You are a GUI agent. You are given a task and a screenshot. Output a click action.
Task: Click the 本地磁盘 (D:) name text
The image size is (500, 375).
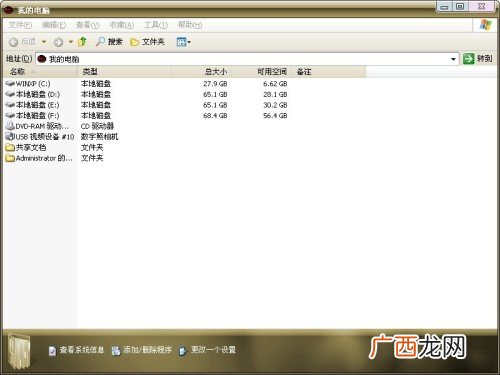pyautogui.click(x=38, y=94)
